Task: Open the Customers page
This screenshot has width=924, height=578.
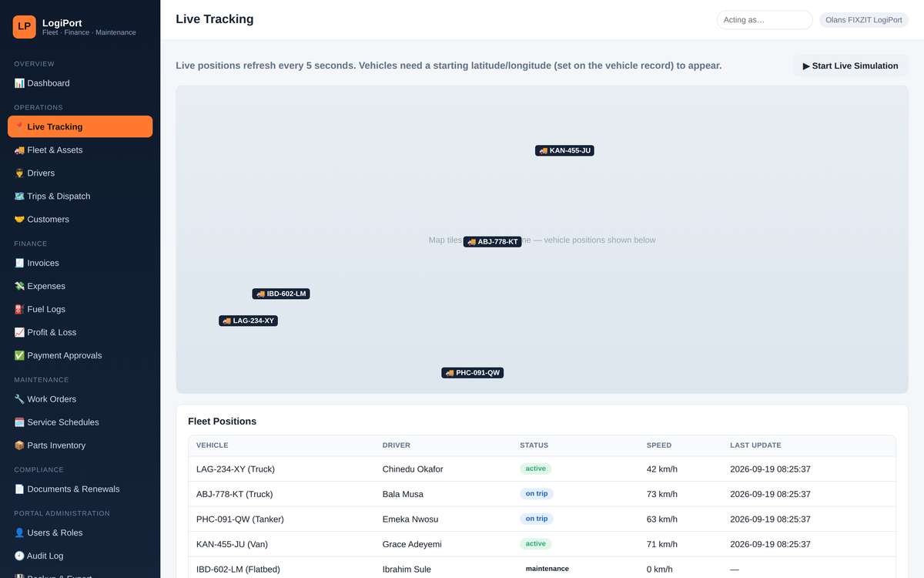Action: point(80,220)
